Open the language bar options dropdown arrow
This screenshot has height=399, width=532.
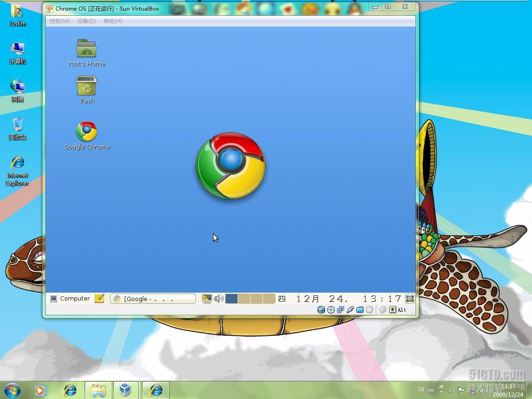coord(441,392)
